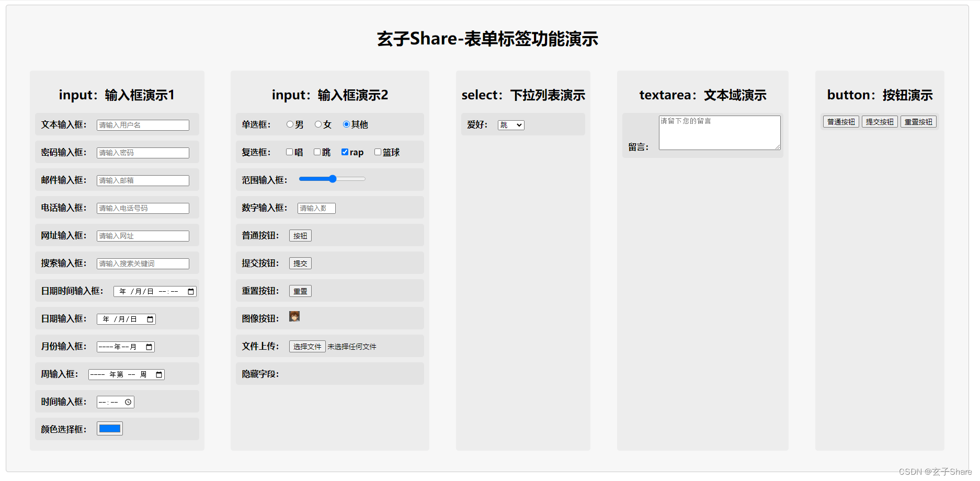Screen dimensions: 980x481
Task: Select the 女 radio button
Action: tap(318, 124)
